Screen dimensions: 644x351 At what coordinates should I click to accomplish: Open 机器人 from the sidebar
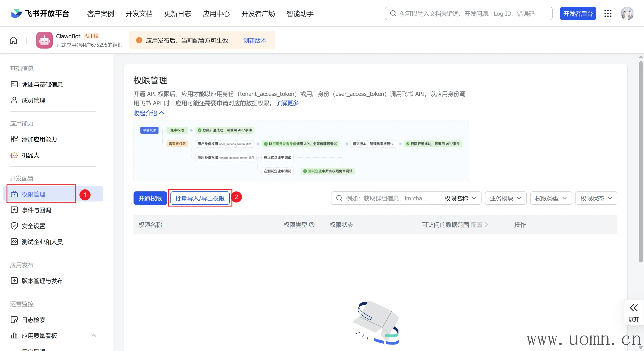tap(30, 155)
